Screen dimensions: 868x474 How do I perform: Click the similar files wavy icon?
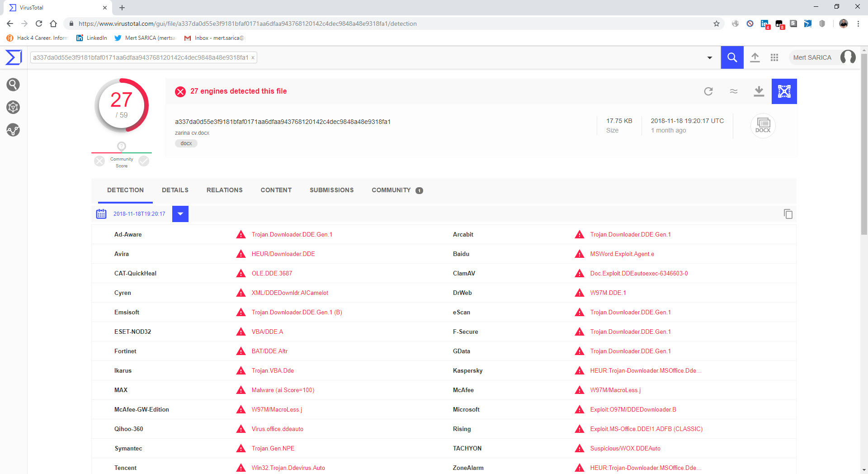[x=734, y=91]
